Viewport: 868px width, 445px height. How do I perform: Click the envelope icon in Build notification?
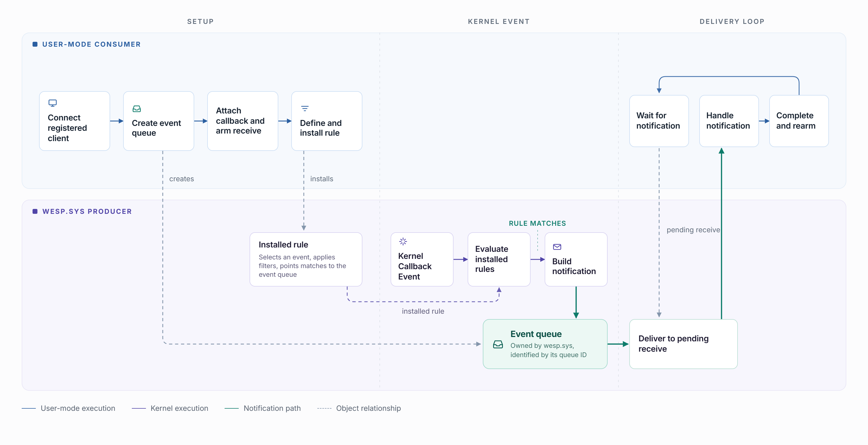click(x=557, y=247)
